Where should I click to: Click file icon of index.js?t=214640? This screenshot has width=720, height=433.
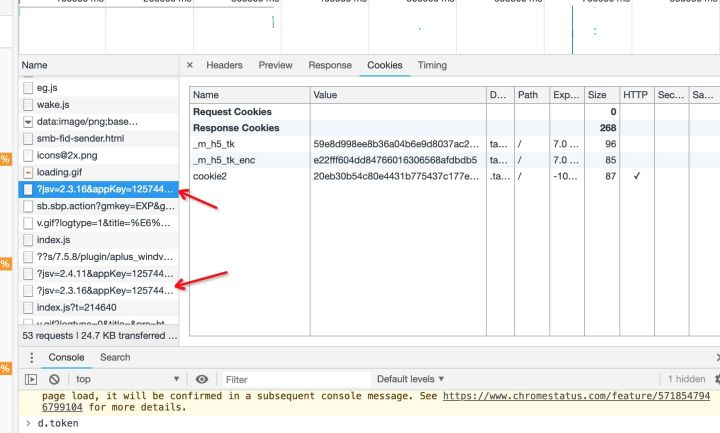[x=28, y=308]
